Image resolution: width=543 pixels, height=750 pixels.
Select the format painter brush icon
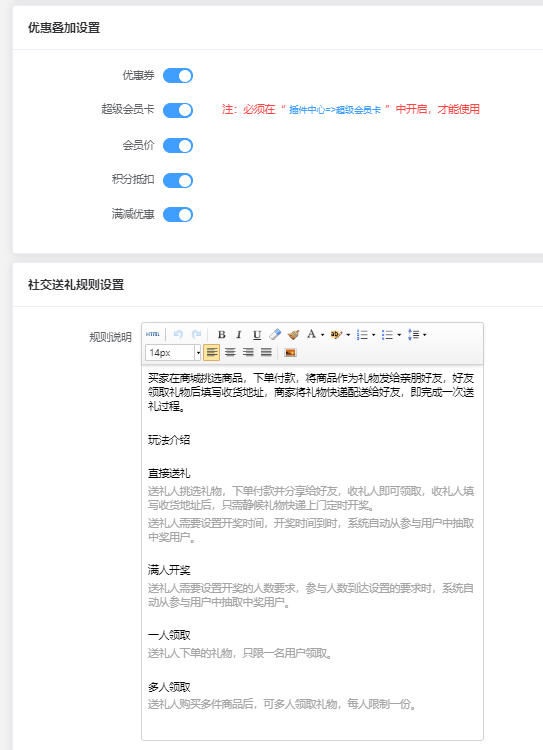[x=293, y=334]
